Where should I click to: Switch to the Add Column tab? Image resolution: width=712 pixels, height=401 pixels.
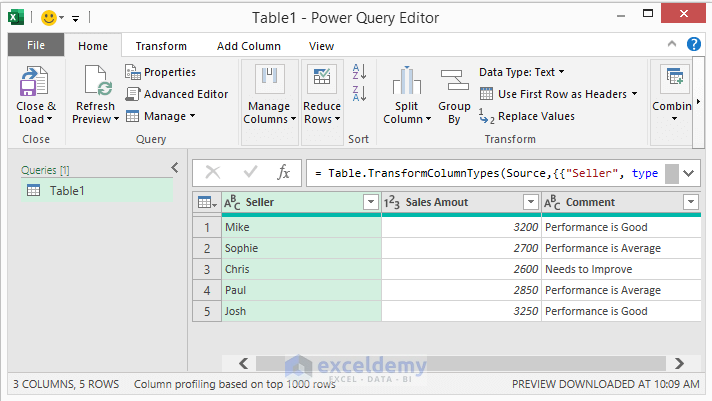point(249,46)
